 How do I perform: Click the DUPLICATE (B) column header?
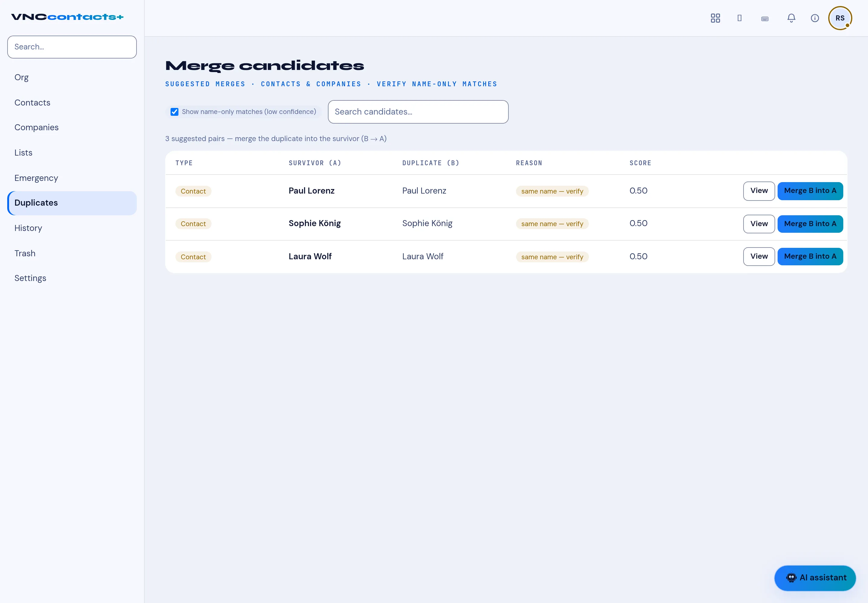tap(431, 163)
